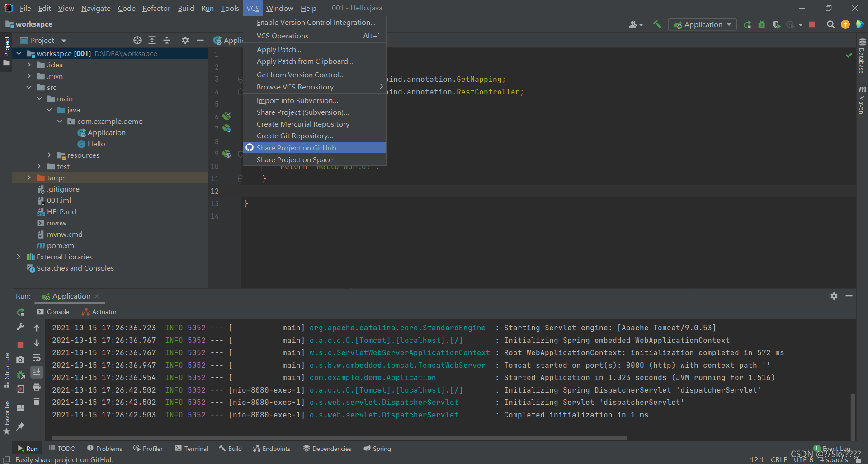Close the Application run tab
The image size is (868, 464).
click(97, 296)
